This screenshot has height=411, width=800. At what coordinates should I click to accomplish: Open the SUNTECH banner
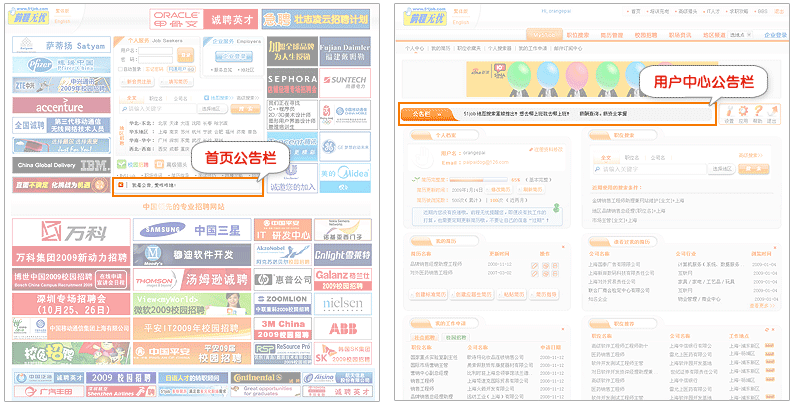[345, 83]
